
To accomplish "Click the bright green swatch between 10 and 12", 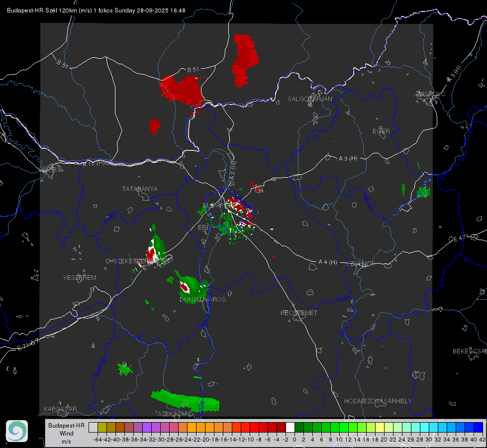I will click(x=344, y=427).
